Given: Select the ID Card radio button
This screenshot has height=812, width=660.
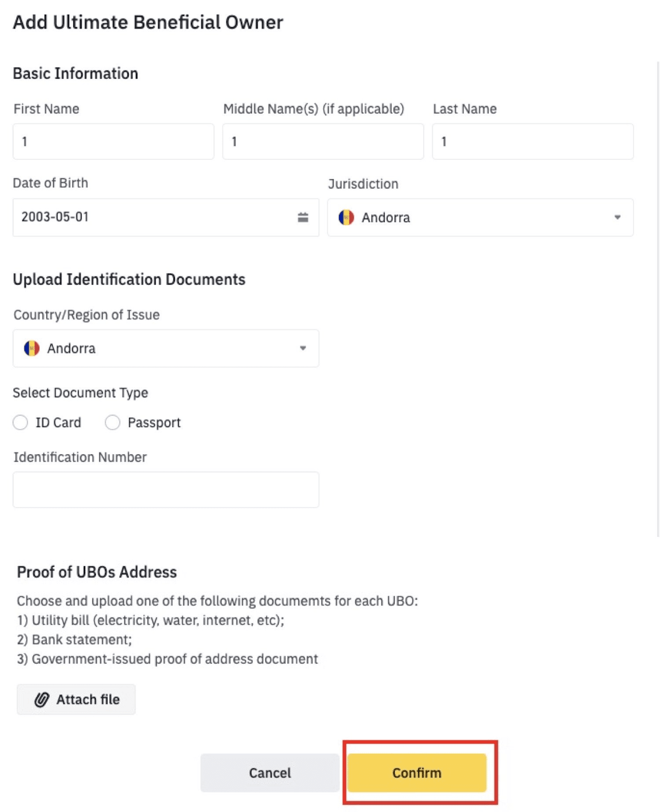Looking at the screenshot, I should coord(20,422).
